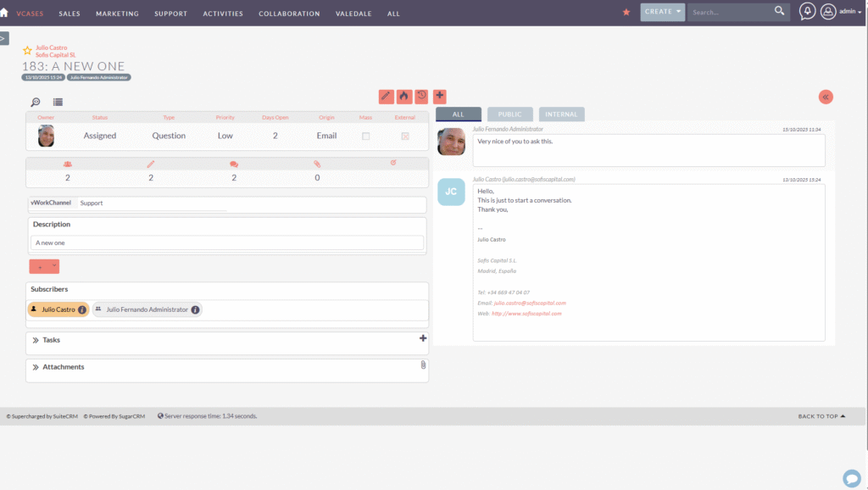Open the chat bubble in the bottom corner
The width and height of the screenshot is (868, 490).
[851, 478]
